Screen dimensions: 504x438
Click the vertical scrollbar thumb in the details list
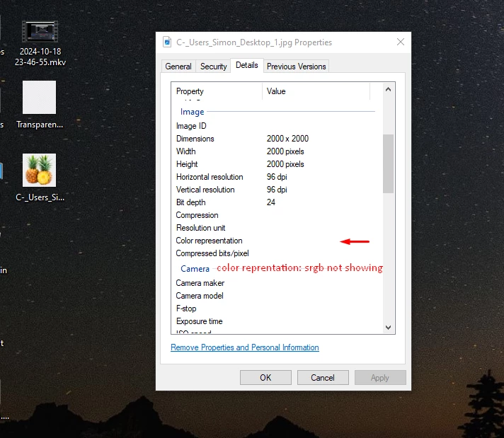point(389,163)
